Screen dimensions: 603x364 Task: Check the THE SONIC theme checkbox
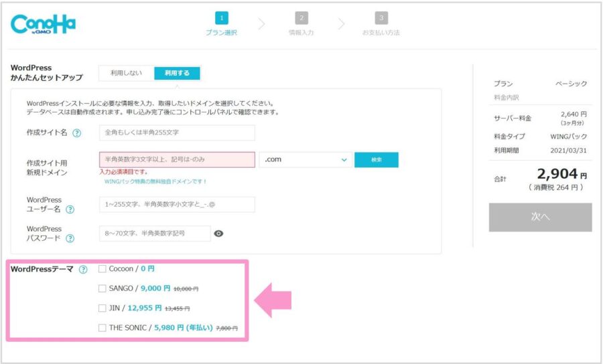[103, 328]
